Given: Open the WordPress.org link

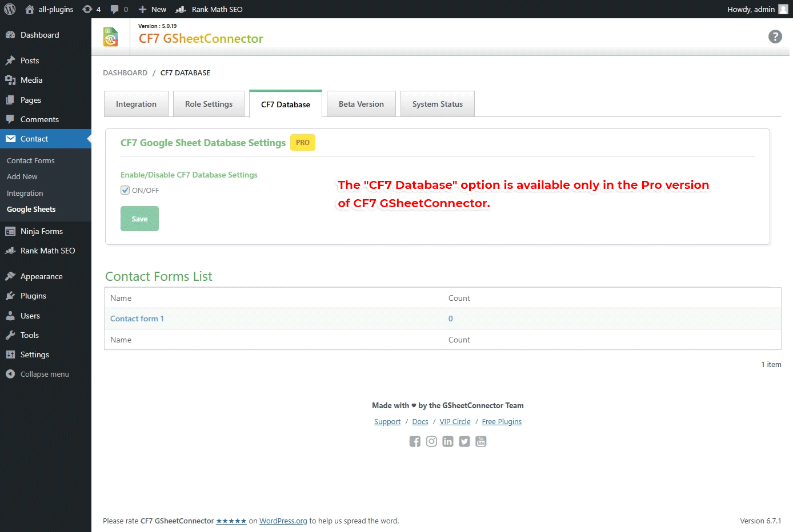Looking at the screenshot, I should pos(283,521).
